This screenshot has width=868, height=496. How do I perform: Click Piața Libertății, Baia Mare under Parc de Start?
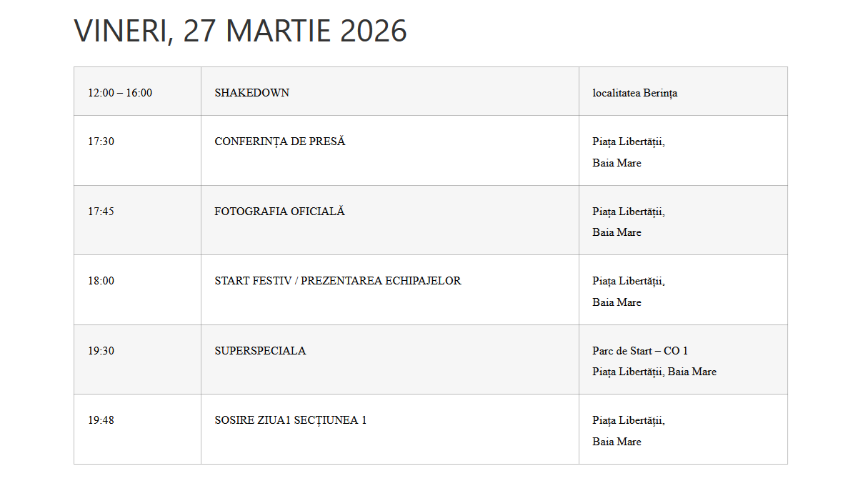tap(654, 372)
